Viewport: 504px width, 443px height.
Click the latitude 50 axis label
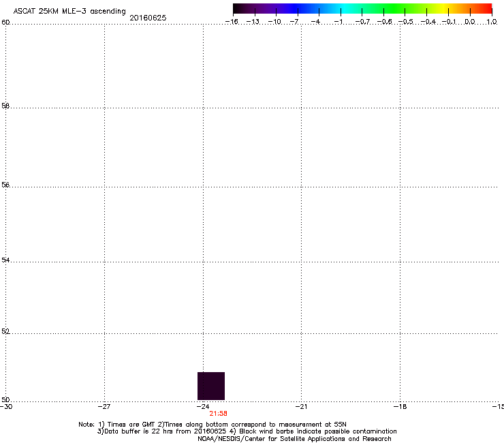5,400
